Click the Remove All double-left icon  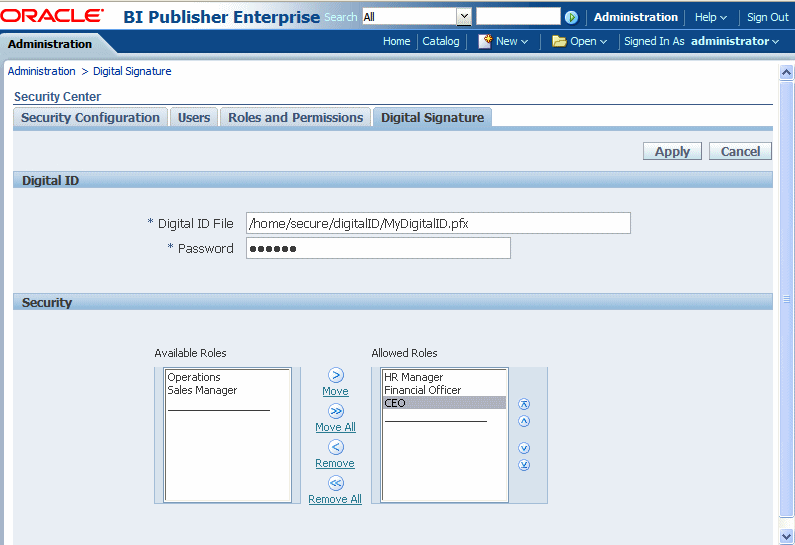pos(336,483)
